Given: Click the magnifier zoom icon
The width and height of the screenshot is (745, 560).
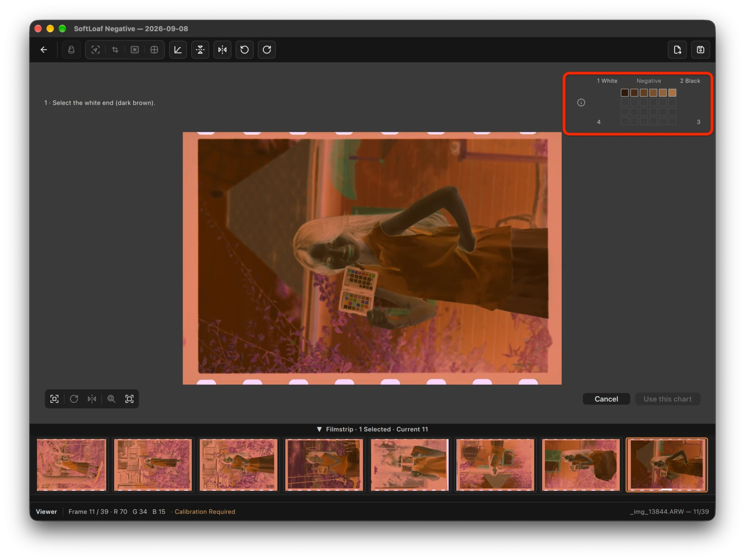Looking at the screenshot, I should (x=111, y=399).
